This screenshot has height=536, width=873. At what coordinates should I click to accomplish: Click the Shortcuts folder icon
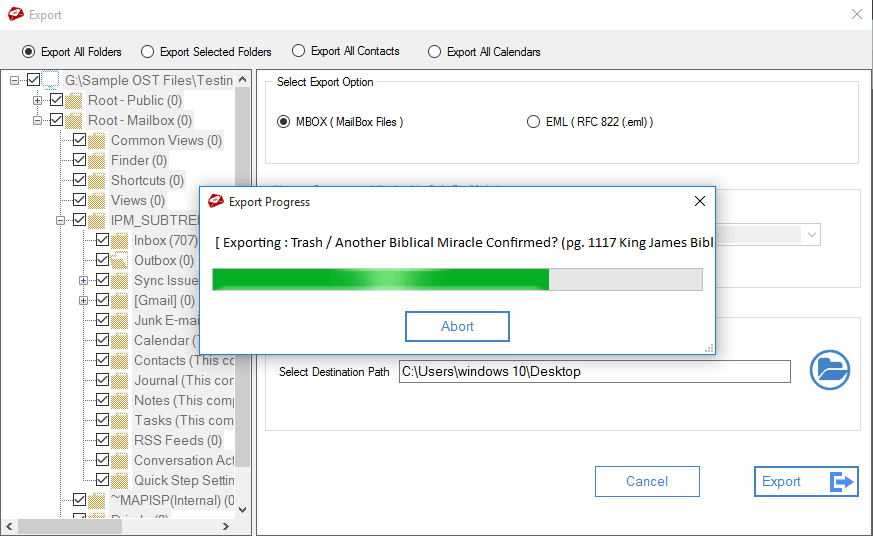(x=96, y=181)
